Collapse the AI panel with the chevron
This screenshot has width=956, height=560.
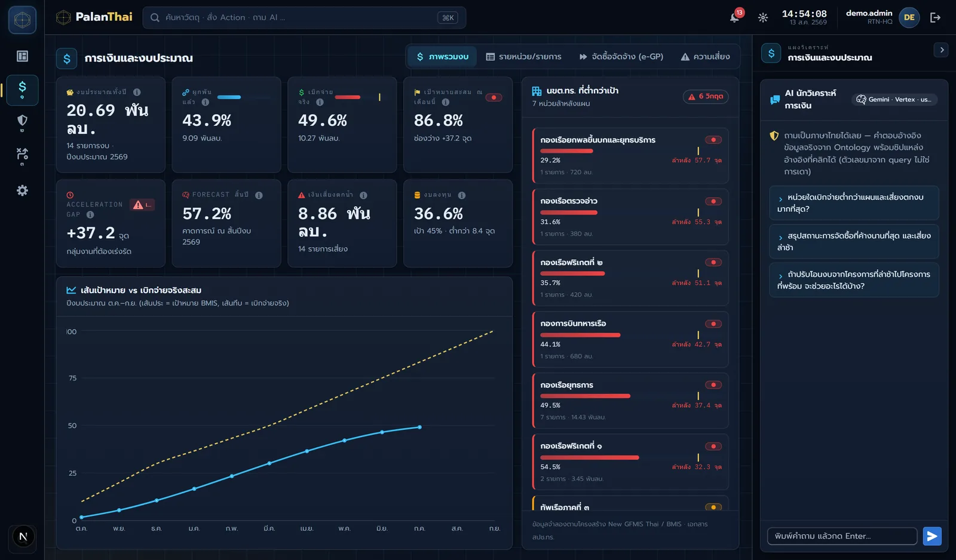coord(942,50)
